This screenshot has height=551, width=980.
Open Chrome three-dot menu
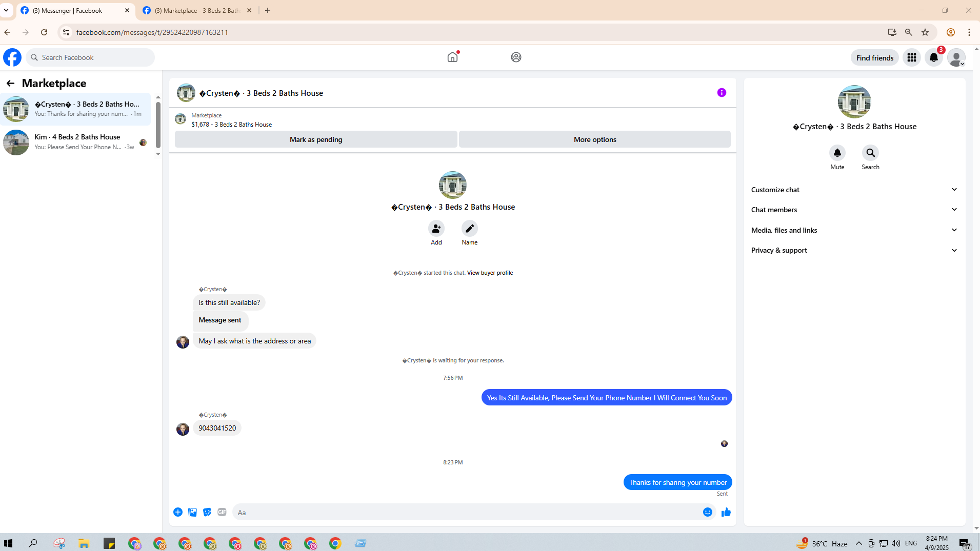point(969,32)
